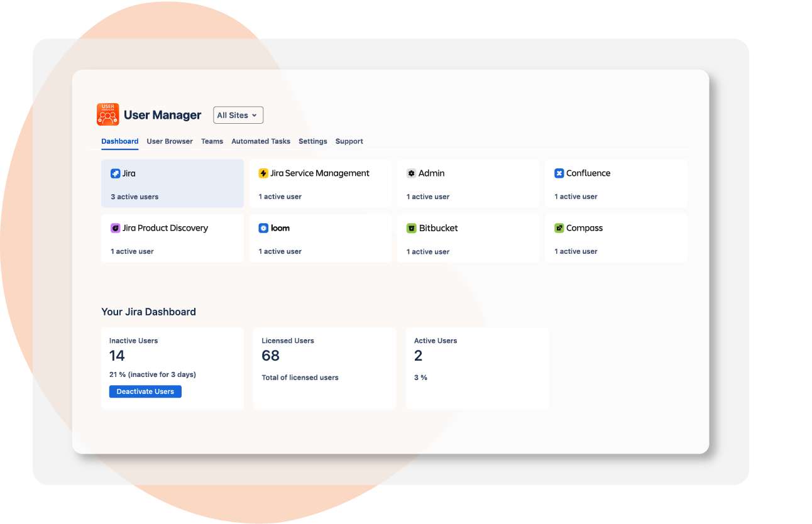The width and height of the screenshot is (812, 524).
Task: Select the Support tab
Action: (x=349, y=141)
